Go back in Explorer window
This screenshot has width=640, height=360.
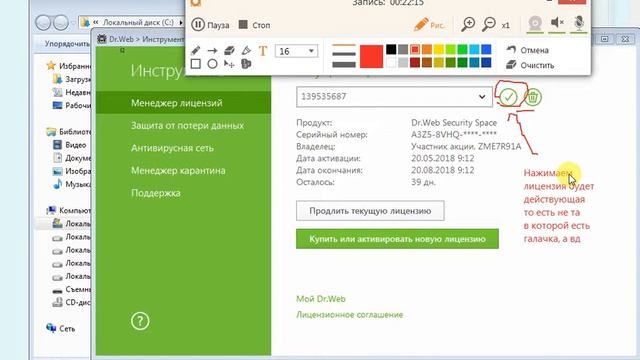click(x=43, y=22)
